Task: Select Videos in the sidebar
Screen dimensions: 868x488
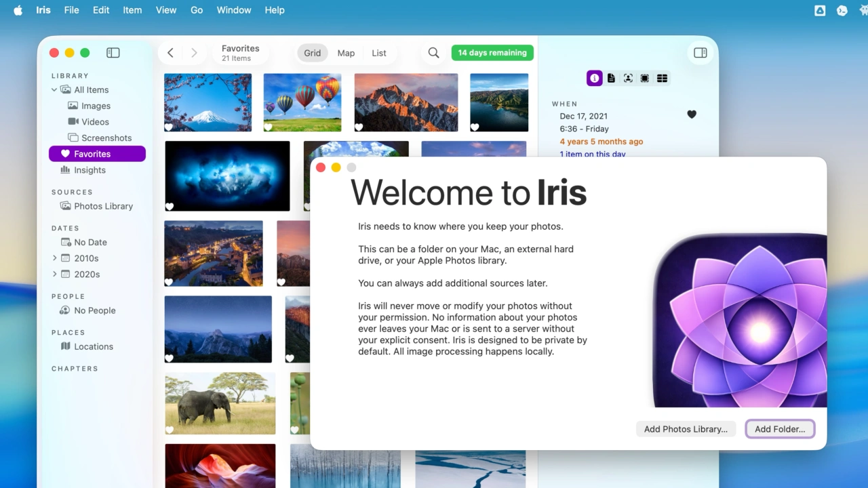Action: [x=97, y=122]
